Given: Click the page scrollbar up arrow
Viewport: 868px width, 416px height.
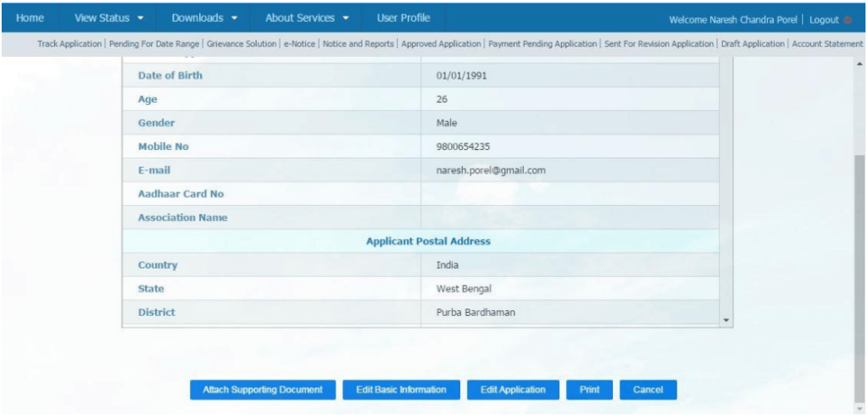Looking at the screenshot, I should pyautogui.click(x=860, y=64).
